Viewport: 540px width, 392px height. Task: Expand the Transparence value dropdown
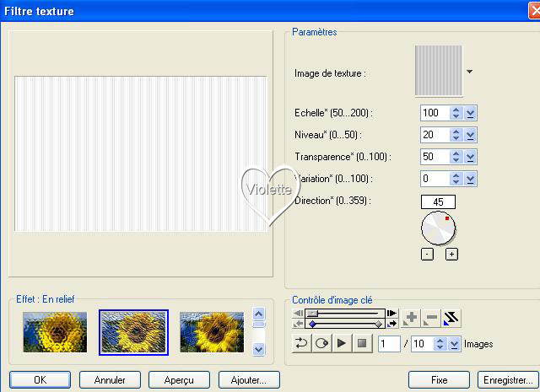[x=471, y=157]
